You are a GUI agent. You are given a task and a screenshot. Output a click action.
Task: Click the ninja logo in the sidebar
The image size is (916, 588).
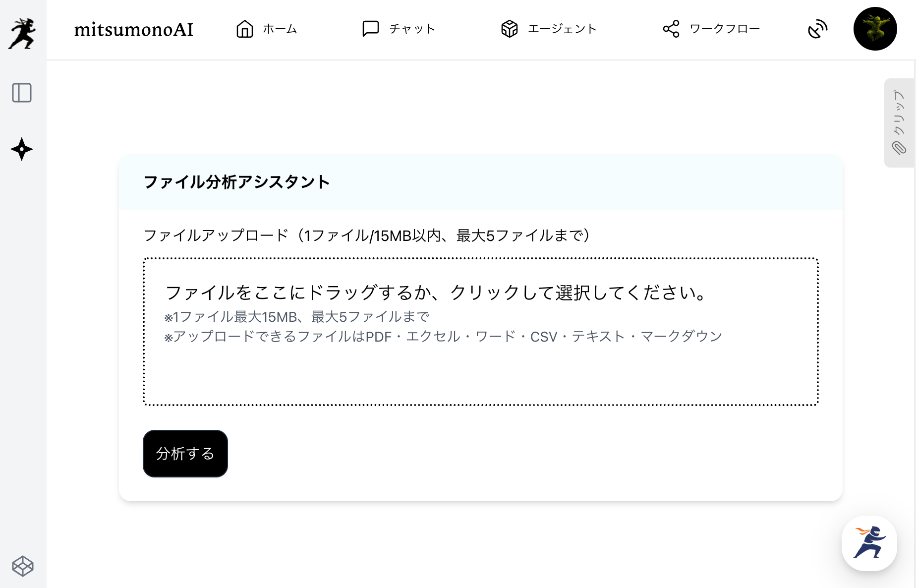pyautogui.click(x=22, y=34)
